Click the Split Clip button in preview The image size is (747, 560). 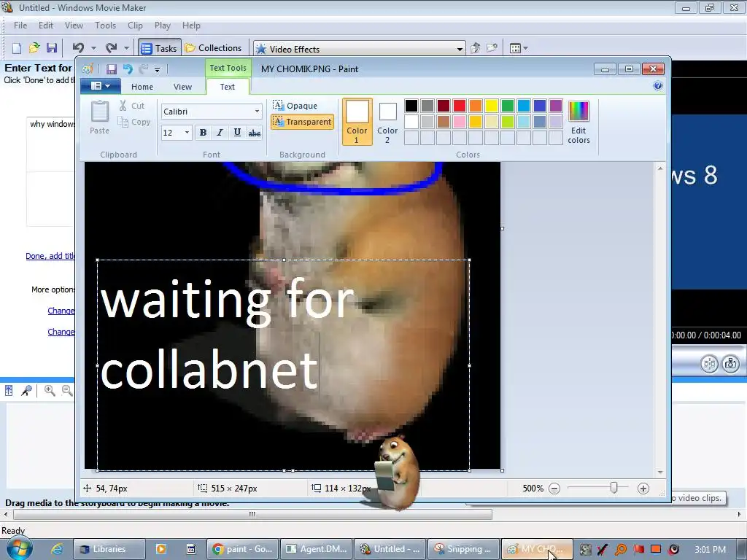click(x=709, y=365)
